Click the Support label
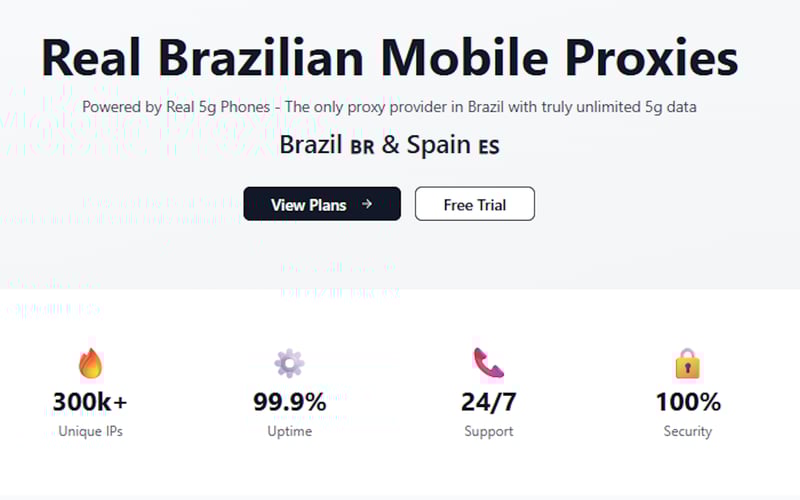800x500 pixels. point(488,431)
